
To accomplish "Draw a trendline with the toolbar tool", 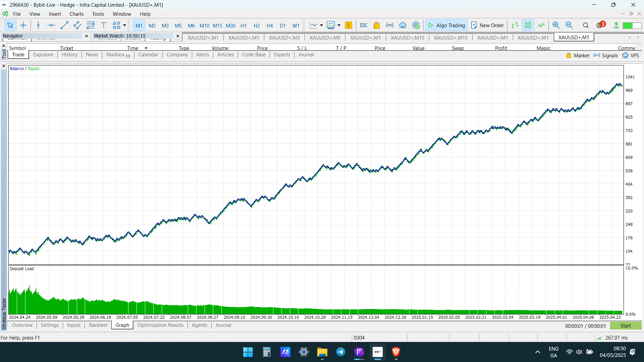I will point(64,25).
